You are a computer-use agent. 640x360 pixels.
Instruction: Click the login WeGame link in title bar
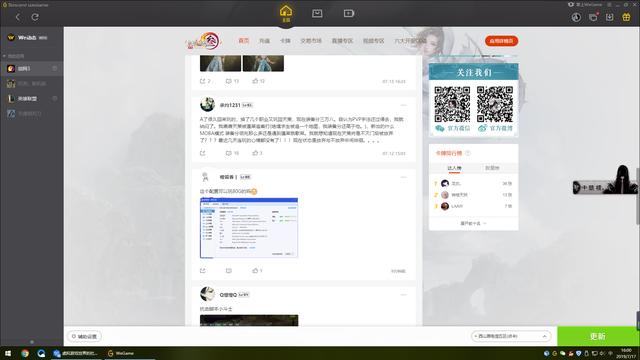(x=585, y=4)
